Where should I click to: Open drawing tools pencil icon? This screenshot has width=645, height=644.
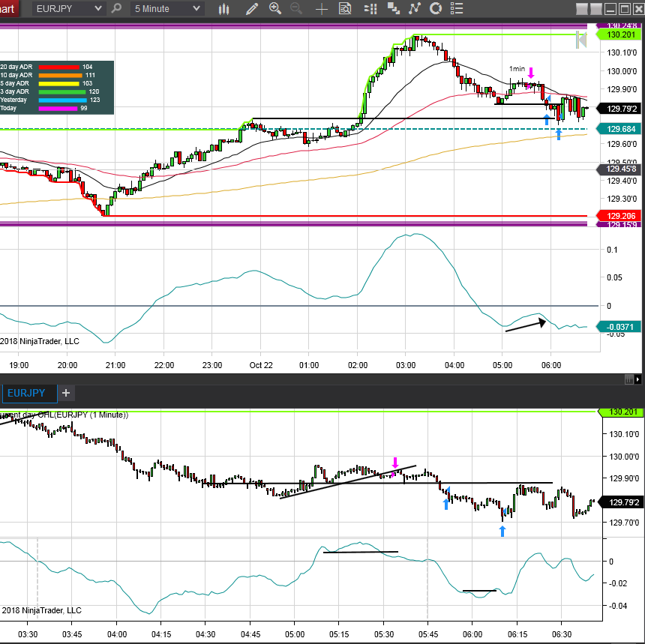pos(252,9)
